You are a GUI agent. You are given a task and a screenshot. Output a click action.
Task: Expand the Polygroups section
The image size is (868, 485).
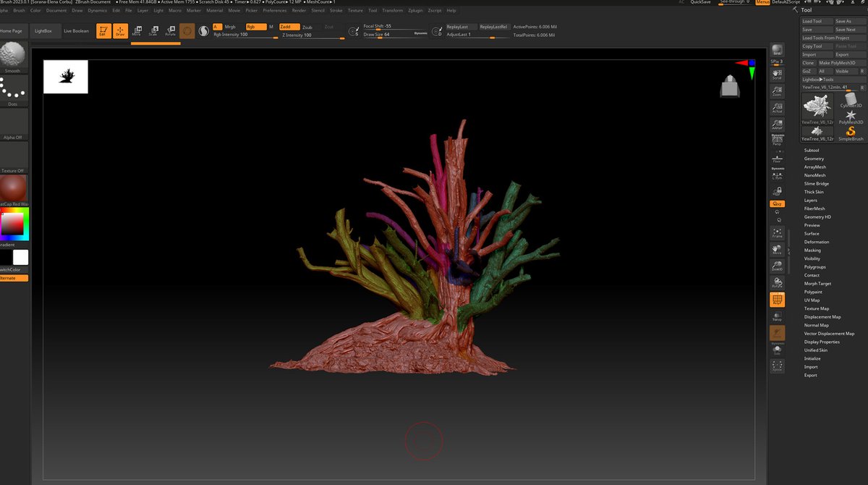814,267
